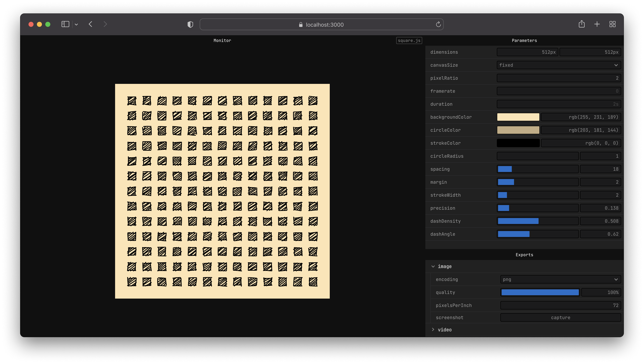Image resolution: width=644 pixels, height=364 pixels.
Task: Click the capture screenshot button
Action: pyautogui.click(x=560, y=317)
